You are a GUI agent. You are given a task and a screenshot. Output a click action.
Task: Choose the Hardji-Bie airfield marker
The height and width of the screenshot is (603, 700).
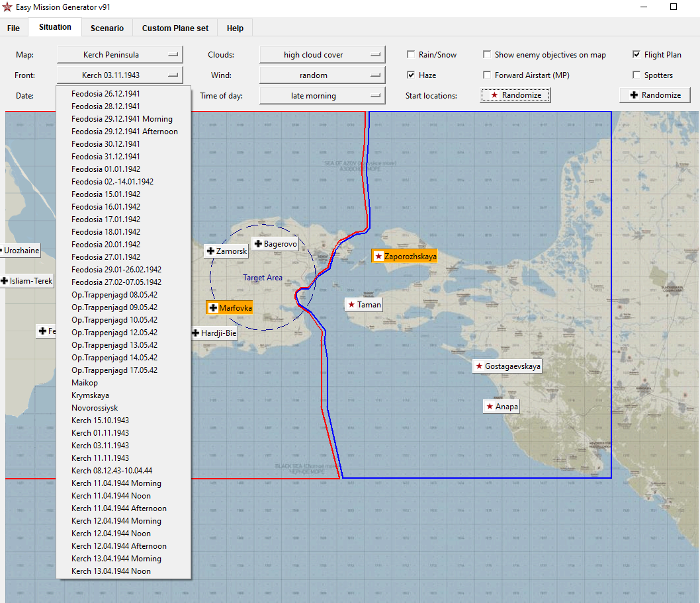tap(214, 333)
